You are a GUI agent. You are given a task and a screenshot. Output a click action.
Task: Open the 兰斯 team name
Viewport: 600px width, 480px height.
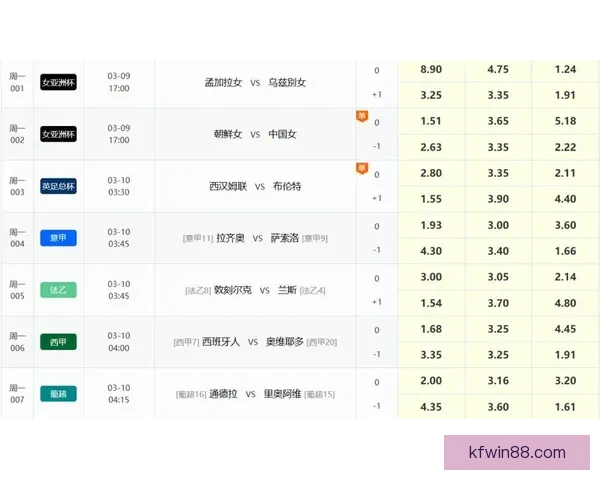click(287, 290)
